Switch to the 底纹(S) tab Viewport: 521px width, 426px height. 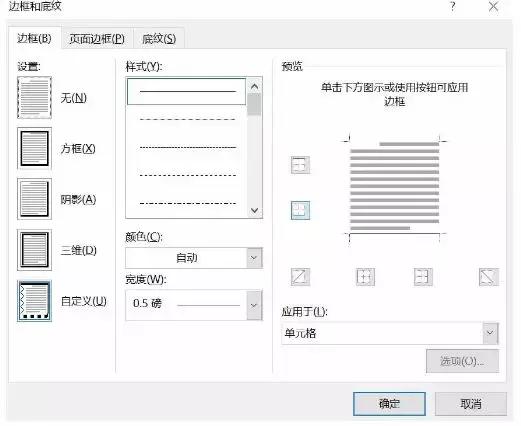coord(159,39)
